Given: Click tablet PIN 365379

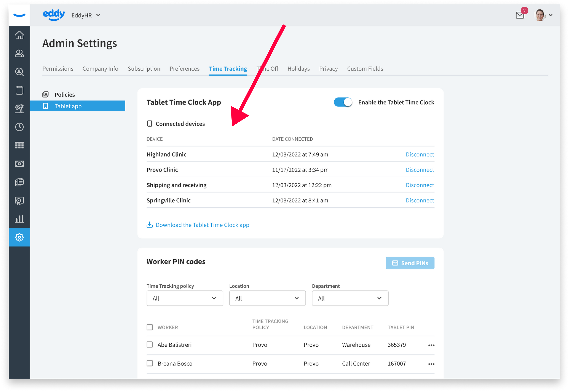Looking at the screenshot, I should point(397,345).
